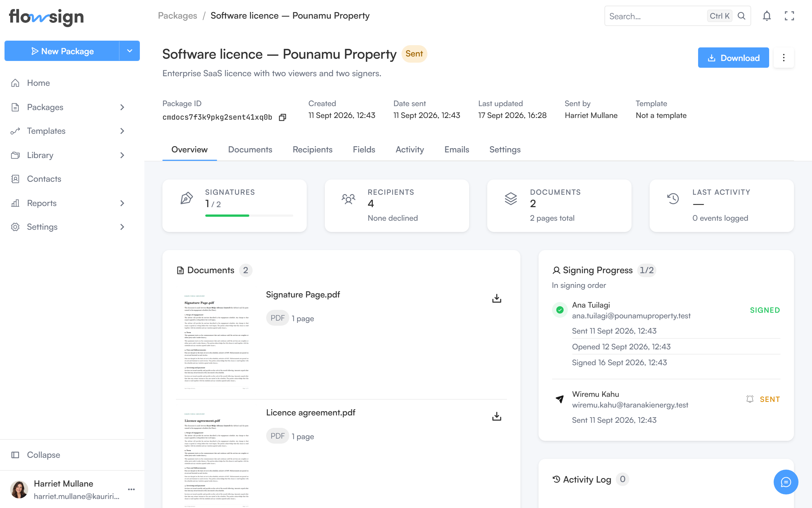Switch to the Overview tab
Screen dimensions: 812x508
(x=189, y=150)
